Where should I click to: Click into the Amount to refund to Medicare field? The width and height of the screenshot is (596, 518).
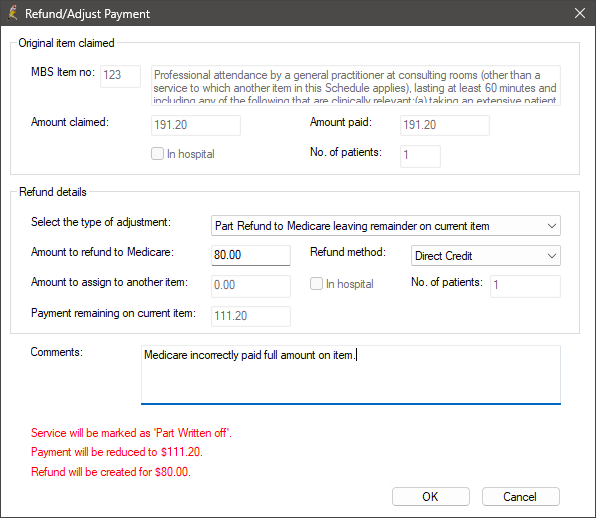click(251, 255)
